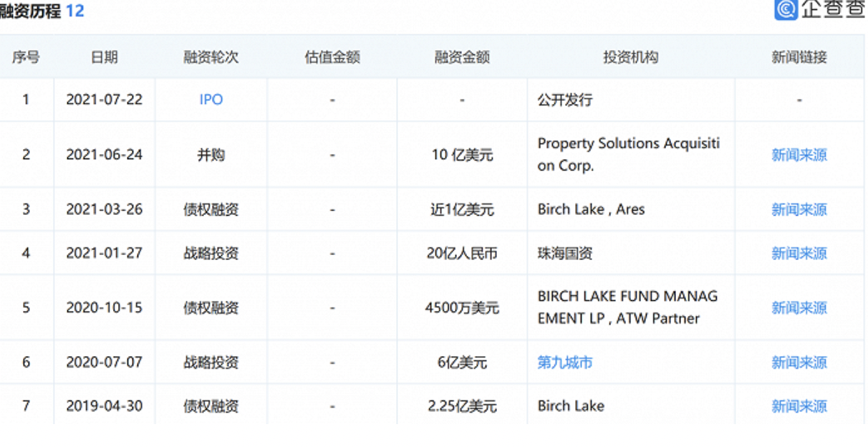Screen dimensions: 868x447
Task: Open 新闻来源 for the 4500万美元 row
Action: 799,307
